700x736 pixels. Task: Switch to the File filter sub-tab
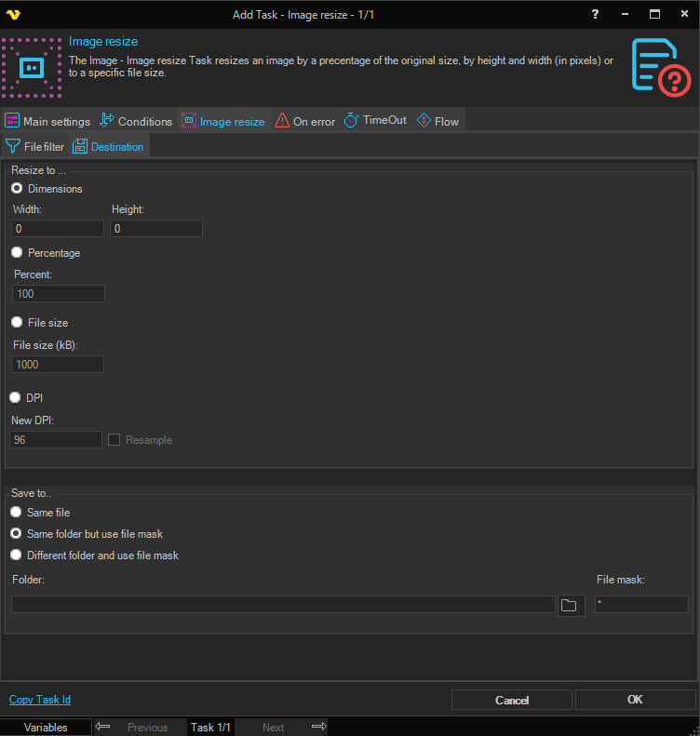point(35,146)
